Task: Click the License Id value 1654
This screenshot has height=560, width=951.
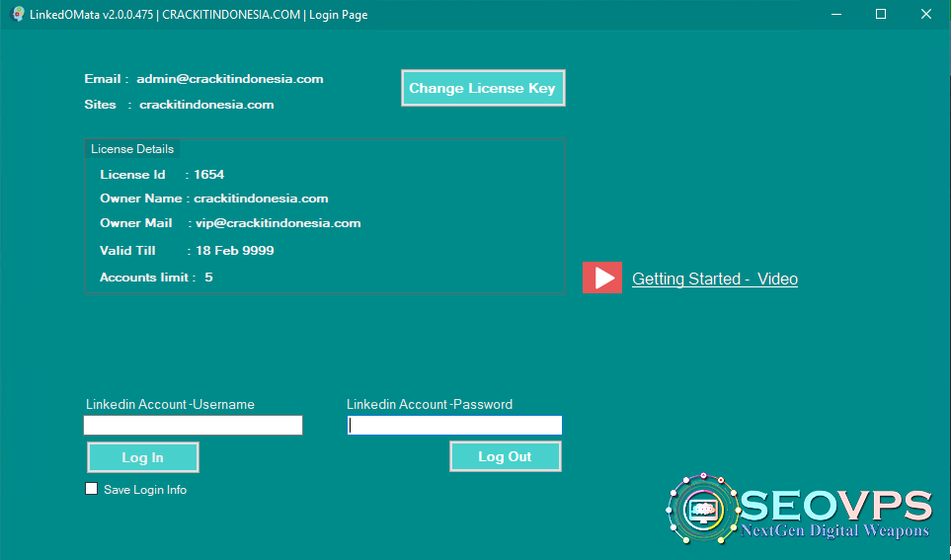Action: coord(209,175)
